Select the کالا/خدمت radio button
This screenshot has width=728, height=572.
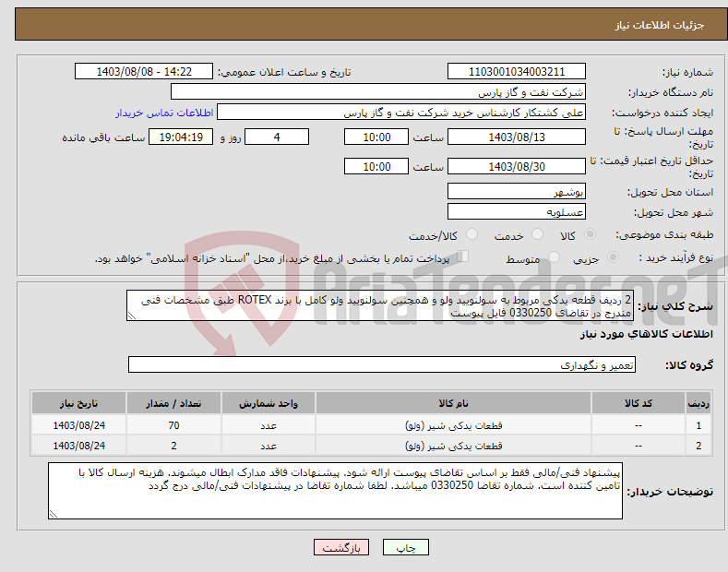click(471, 234)
